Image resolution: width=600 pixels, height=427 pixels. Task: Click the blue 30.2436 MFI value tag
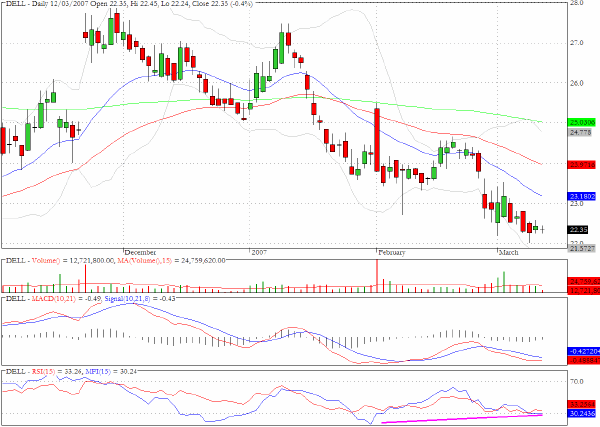582,414
